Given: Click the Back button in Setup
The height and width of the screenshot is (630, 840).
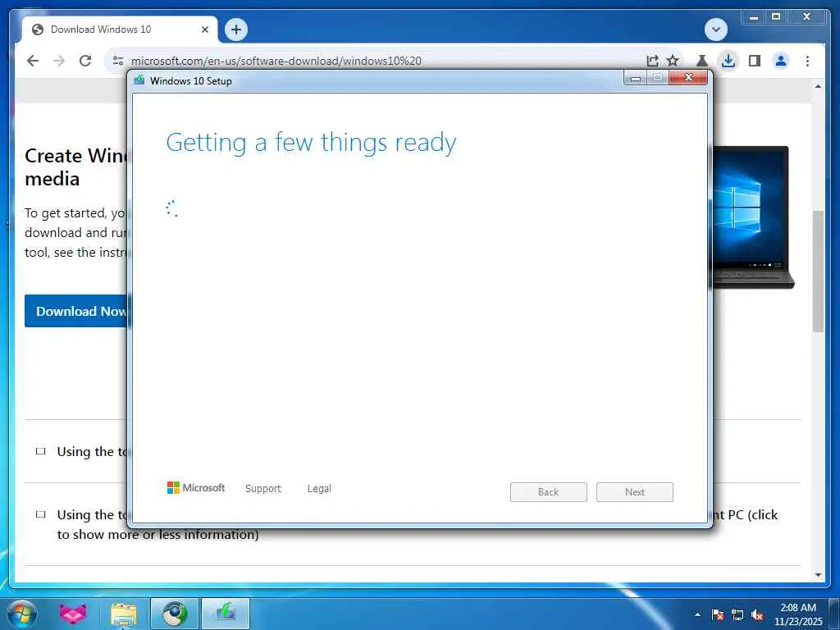Looking at the screenshot, I should tap(549, 492).
